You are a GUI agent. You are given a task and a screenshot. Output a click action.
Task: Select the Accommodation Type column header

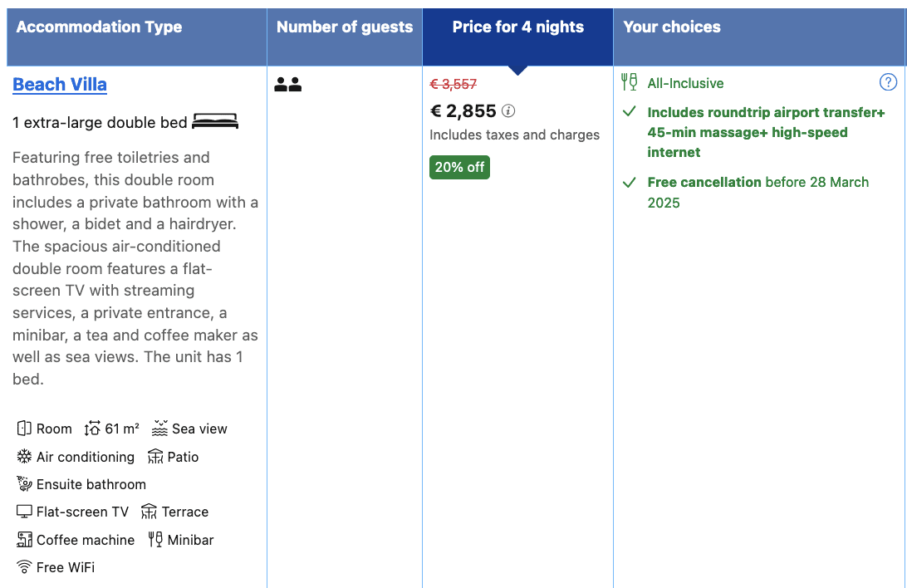(x=99, y=27)
